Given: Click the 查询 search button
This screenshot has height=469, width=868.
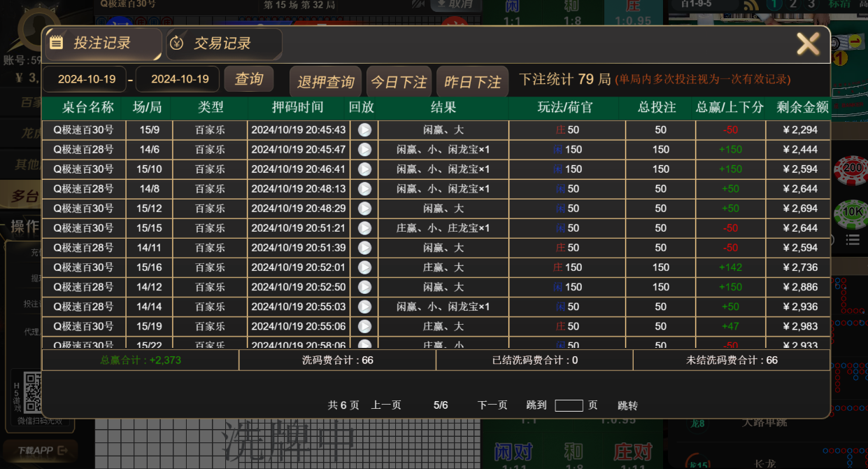Looking at the screenshot, I should (x=249, y=79).
